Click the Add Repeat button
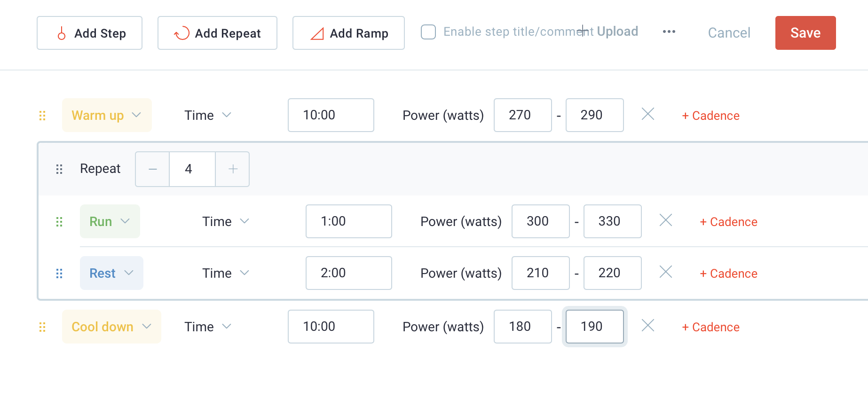 [217, 33]
